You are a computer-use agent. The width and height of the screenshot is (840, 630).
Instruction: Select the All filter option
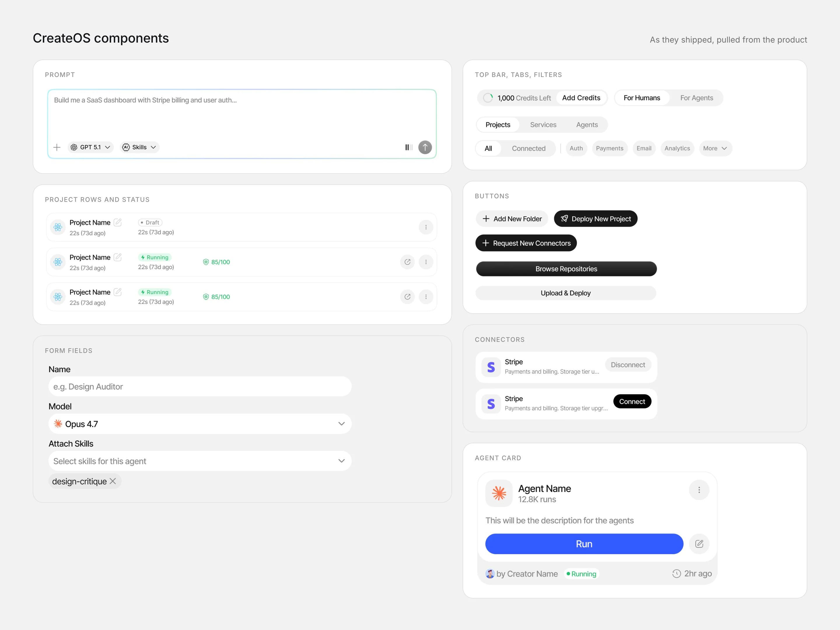(488, 148)
